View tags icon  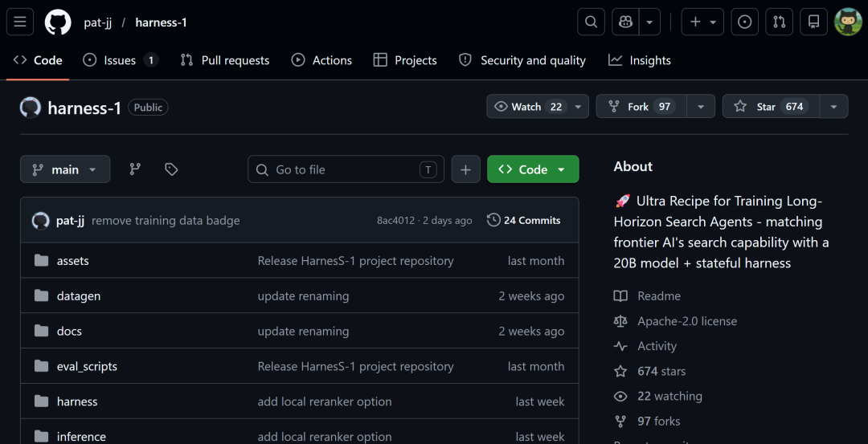[172, 169]
